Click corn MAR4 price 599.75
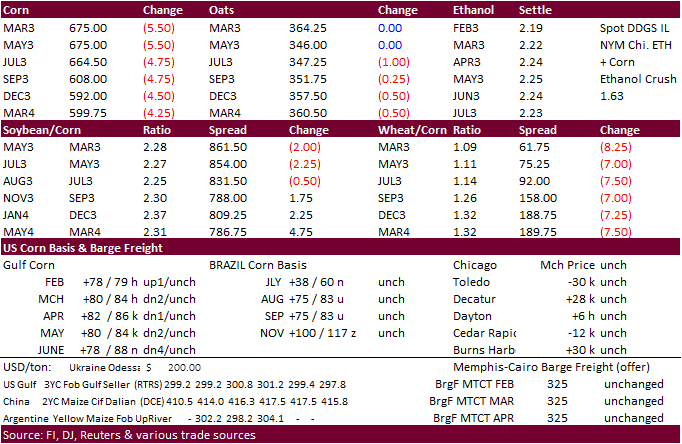The image size is (682, 444). click(88, 113)
